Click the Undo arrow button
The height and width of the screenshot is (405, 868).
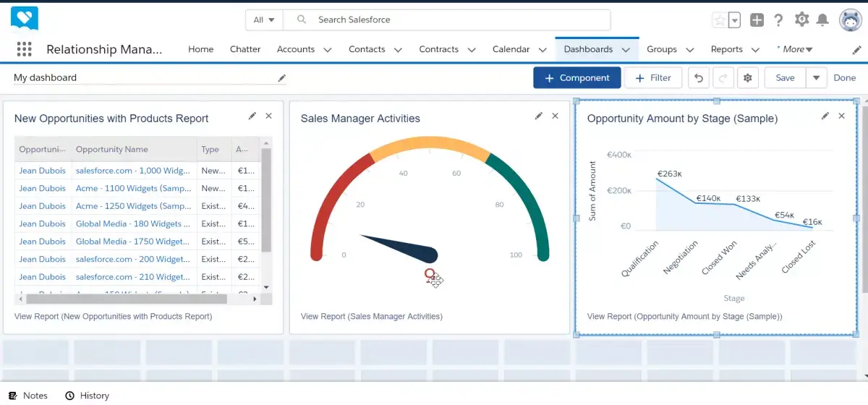coord(698,78)
